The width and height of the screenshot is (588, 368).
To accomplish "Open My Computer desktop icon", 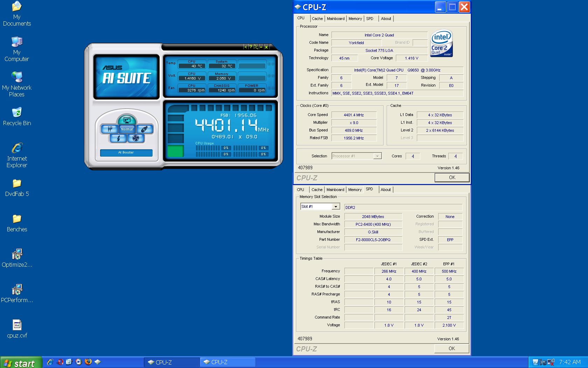I will click(x=17, y=49).
